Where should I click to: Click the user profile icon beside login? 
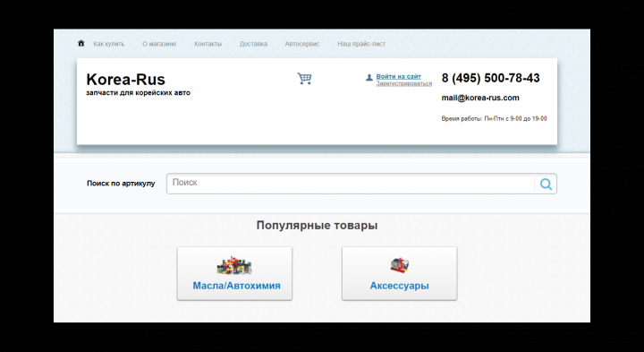[369, 77]
